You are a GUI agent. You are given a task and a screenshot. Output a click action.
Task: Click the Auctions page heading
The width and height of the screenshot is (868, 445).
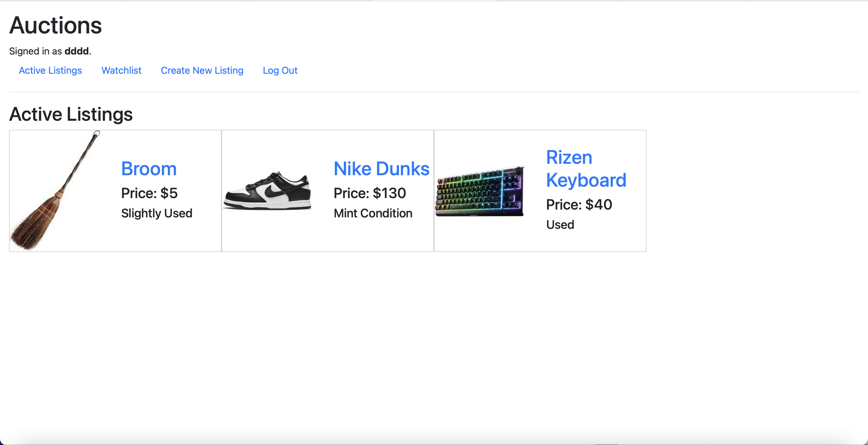tap(55, 25)
